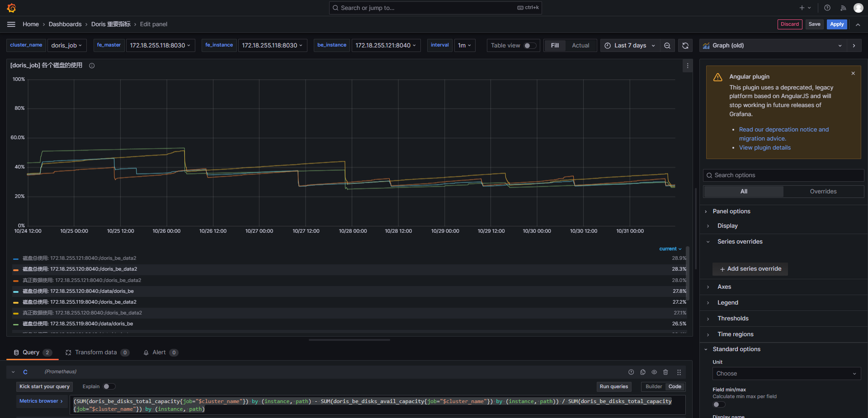Collapse the Standard options section

click(x=736, y=349)
